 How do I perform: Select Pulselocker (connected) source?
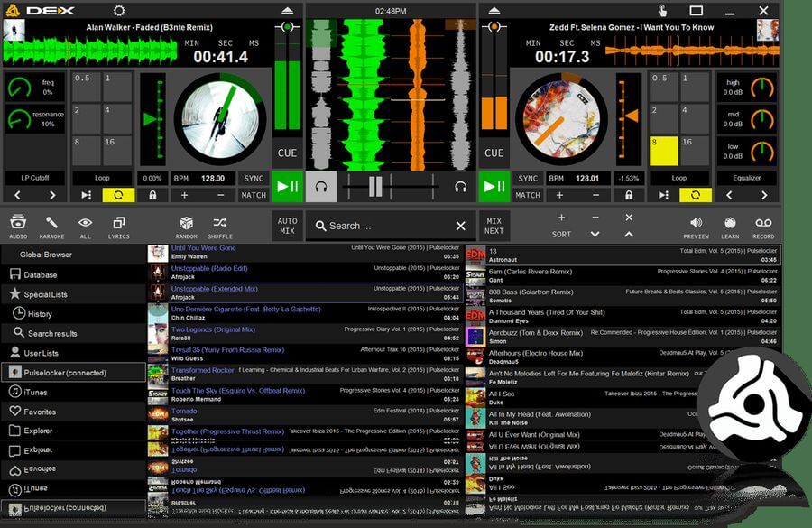74,373
